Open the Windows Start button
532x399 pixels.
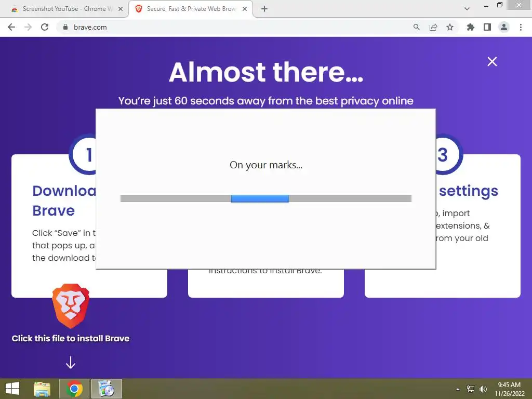click(12, 389)
